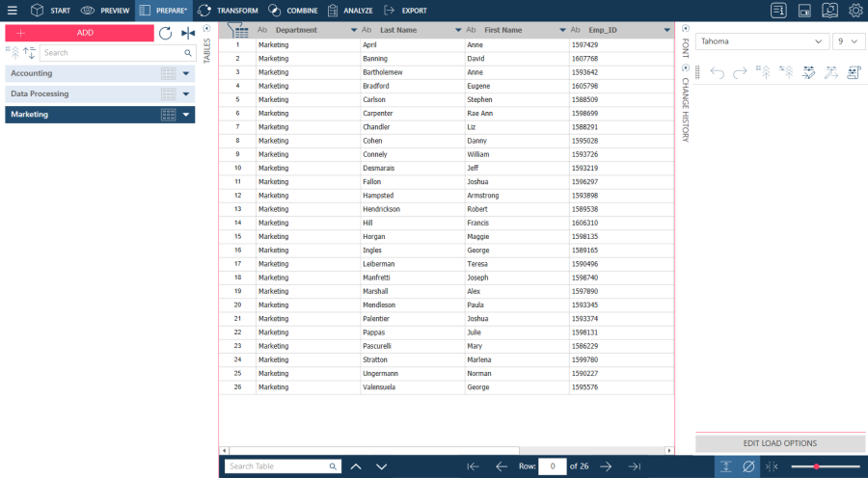Viewport: 868px width, 478px height.
Task: Open the hamburger main menu
Action: tap(12, 11)
